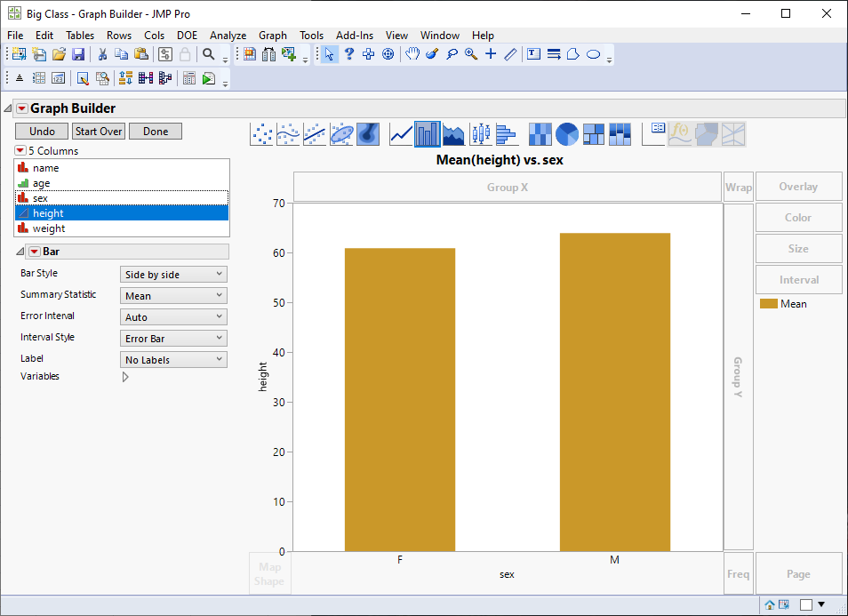Select the Box Plot element icon
The width and height of the screenshot is (848, 616).
click(481, 134)
